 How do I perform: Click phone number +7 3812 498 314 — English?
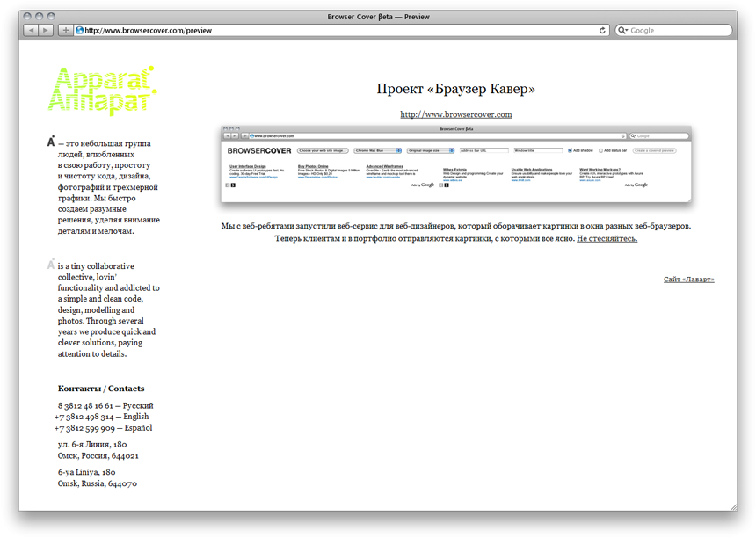(x=102, y=417)
